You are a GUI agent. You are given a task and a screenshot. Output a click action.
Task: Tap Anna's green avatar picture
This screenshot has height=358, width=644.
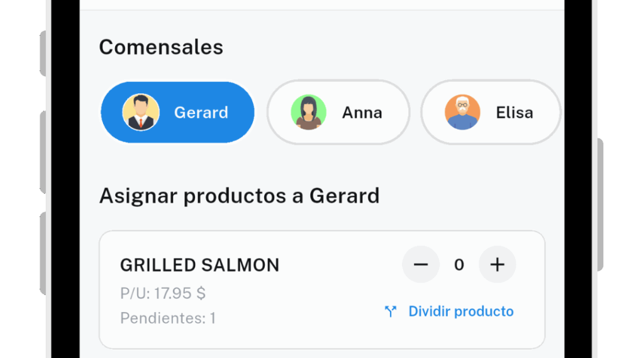pyautogui.click(x=308, y=112)
